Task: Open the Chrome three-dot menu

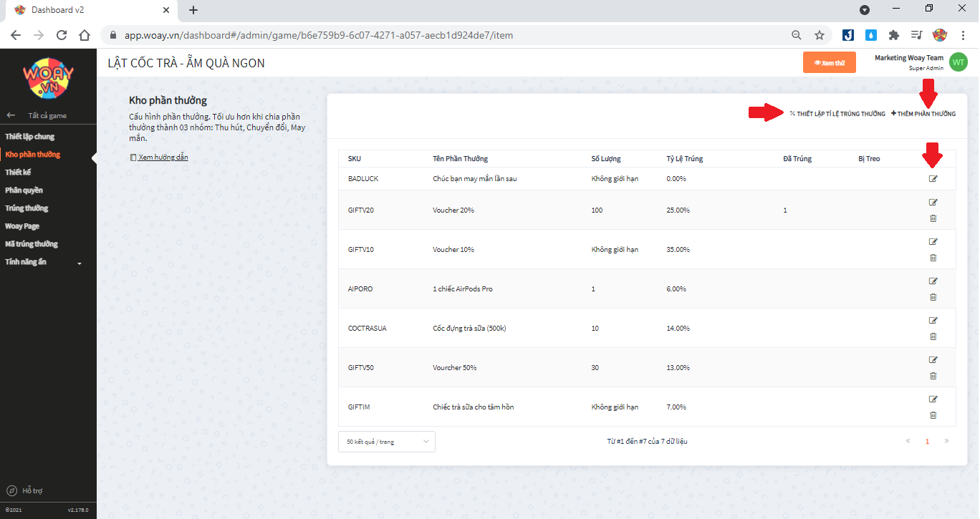Action: pos(963,35)
